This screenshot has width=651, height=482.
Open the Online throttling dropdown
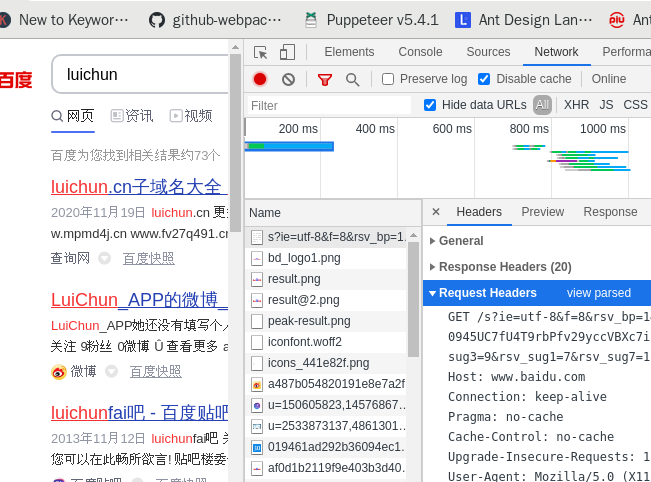[x=609, y=79]
